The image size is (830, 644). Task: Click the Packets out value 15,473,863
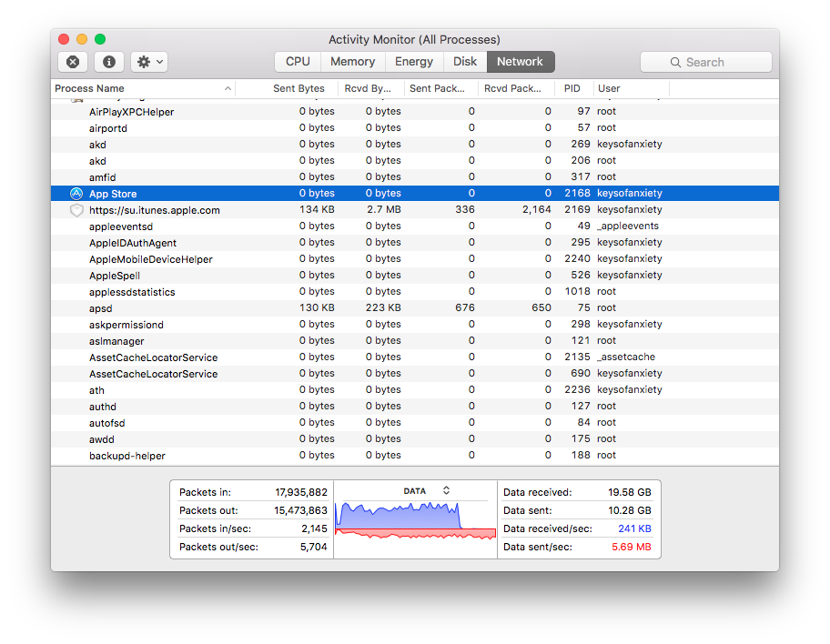click(300, 510)
